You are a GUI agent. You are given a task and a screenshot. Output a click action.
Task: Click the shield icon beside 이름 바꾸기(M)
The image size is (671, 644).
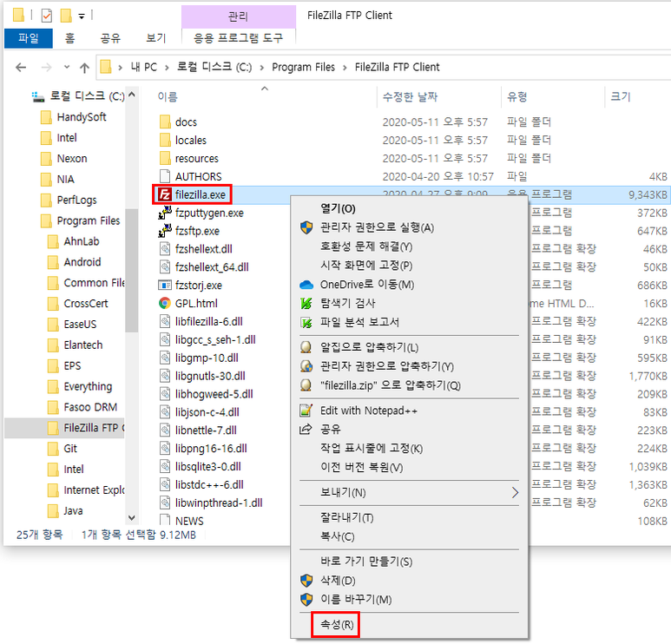[306, 600]
